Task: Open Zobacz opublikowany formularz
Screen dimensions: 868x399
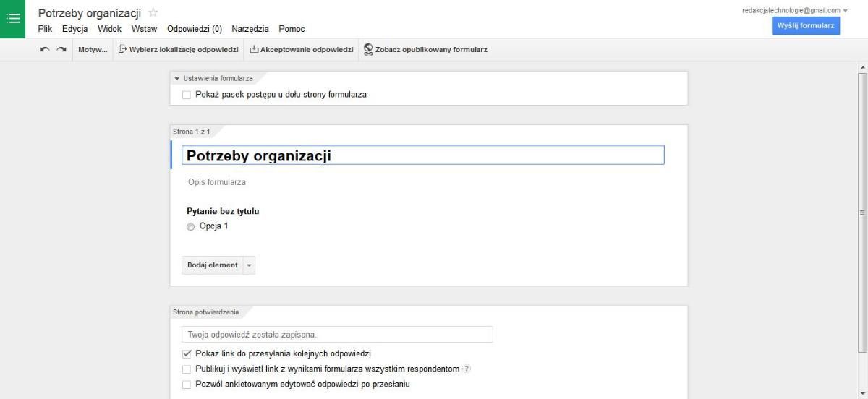Action: click(x=425, y=50)
